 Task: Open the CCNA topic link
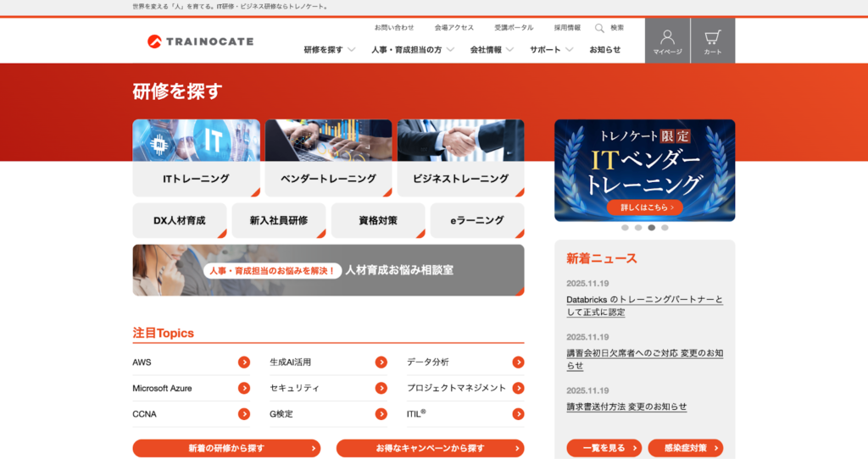pyautogui.click(x=144, y=414)
